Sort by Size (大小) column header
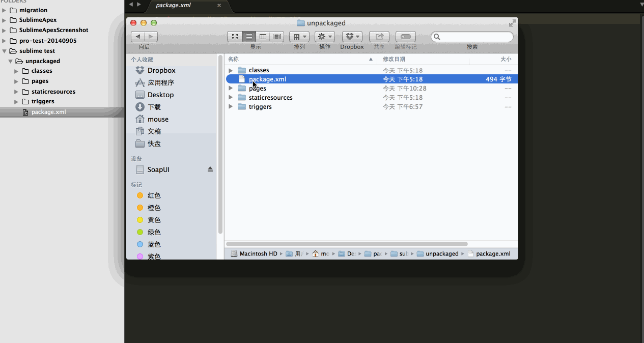Screen dimensions: 644x343 click(x=493, y=60)
